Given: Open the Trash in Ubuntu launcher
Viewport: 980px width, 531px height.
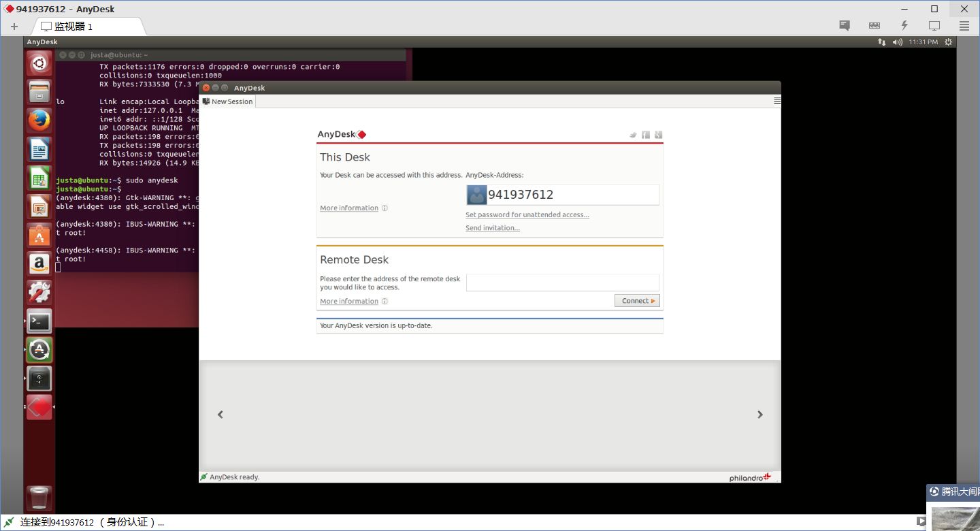Looking at the screenshot, I should pos(39,498).
